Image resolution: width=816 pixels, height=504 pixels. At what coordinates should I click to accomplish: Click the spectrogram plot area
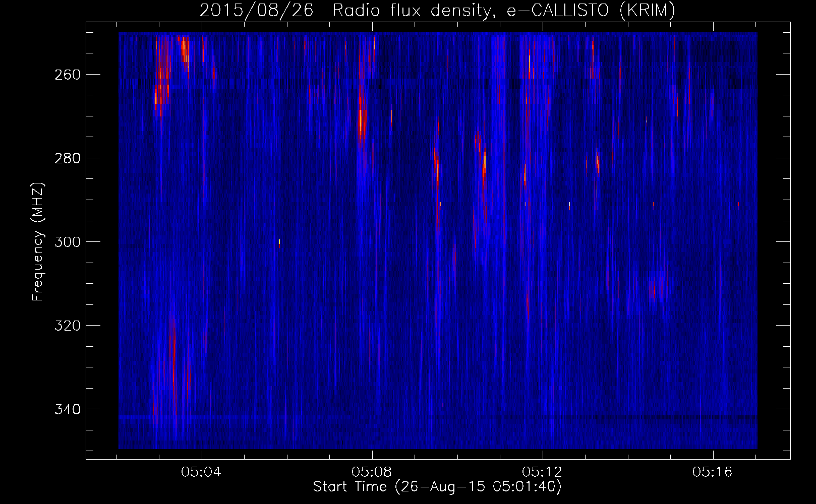438,241
